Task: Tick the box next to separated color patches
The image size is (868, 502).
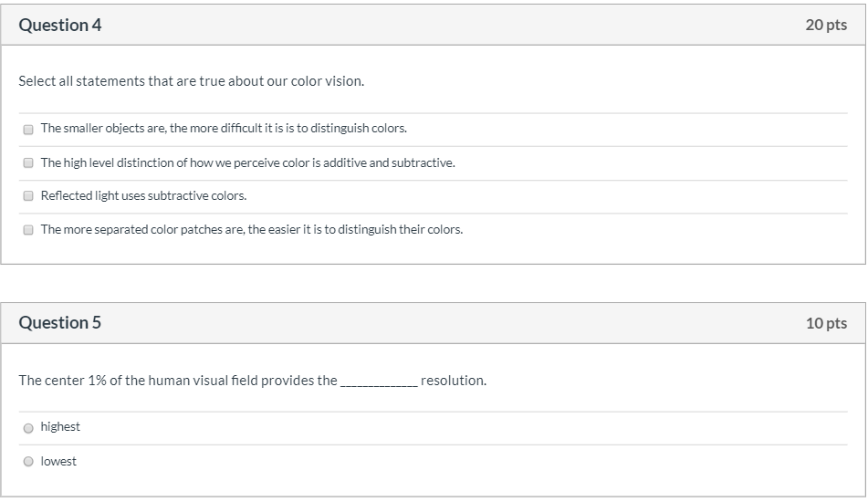Action: pyautogui.click(x=28, y=230)
